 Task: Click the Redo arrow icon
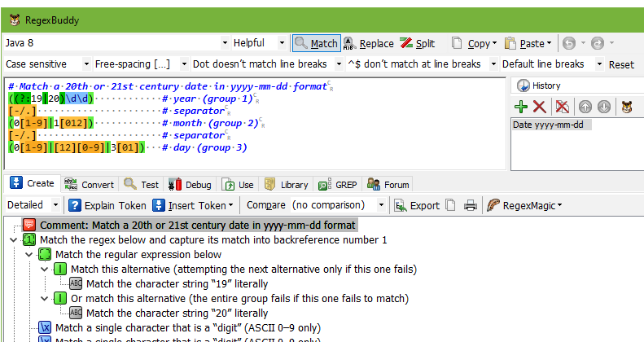pyautogui.click(x=598, y=43)
